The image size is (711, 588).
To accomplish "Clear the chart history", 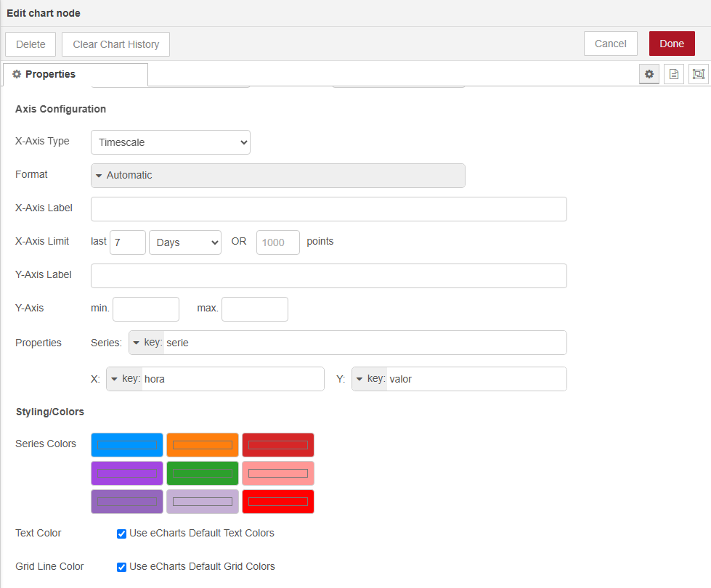I will coord(115,44).
